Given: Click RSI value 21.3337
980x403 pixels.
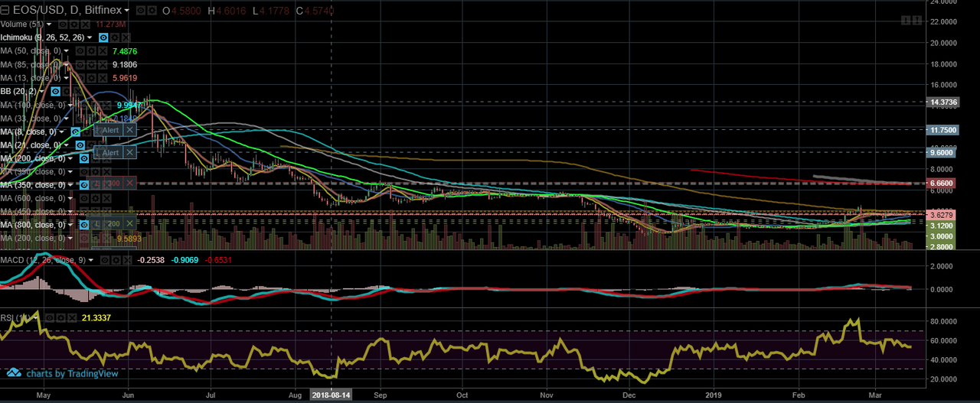Looking at the screenshot, I should (x=96, y=318).
